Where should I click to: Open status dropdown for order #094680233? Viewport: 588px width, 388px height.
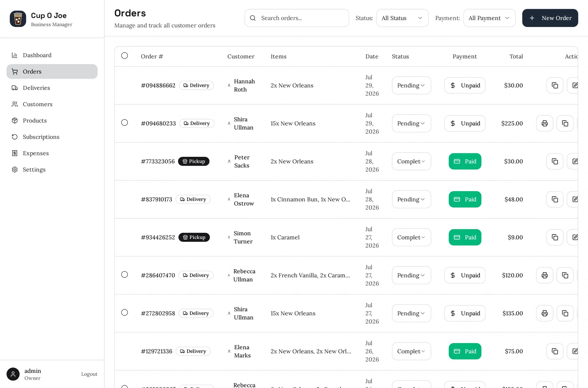pos(411,123)
